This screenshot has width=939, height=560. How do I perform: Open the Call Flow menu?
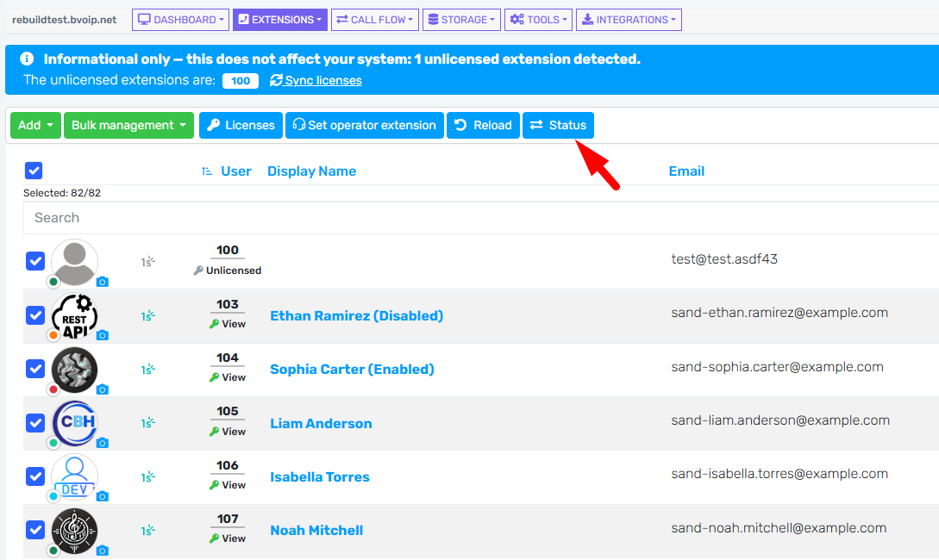point(375,20)
